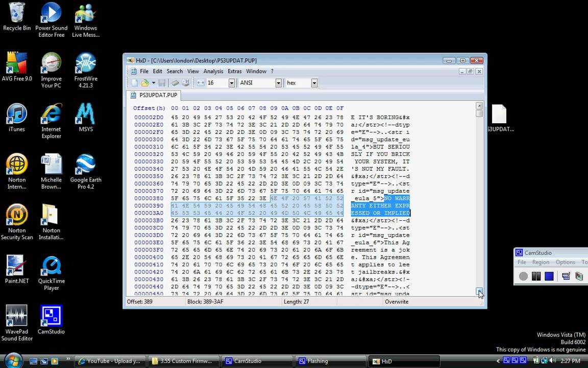Click the Open file folder icon in HxD

(145, 83)
